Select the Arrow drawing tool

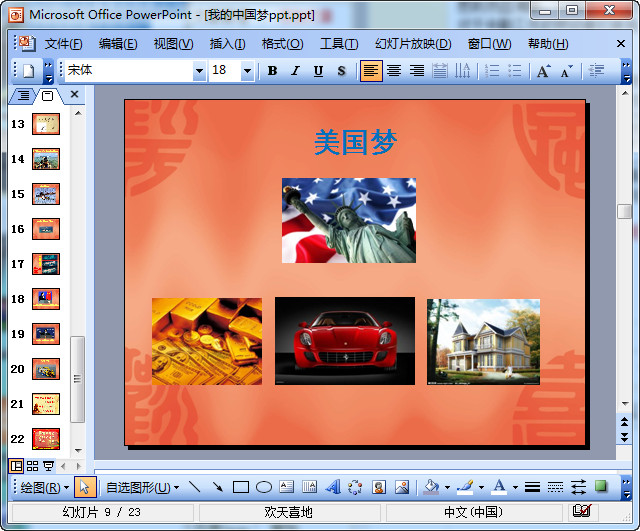point(218,487)
